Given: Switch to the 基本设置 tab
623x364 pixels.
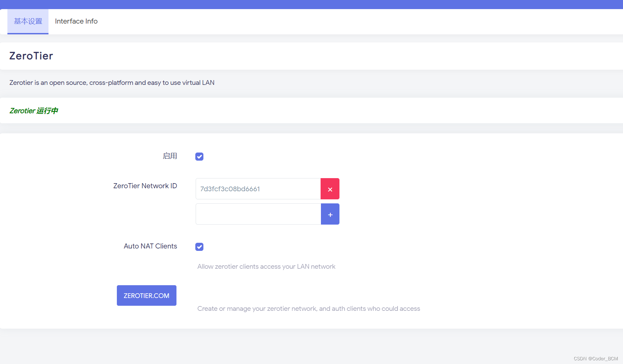Looking at the screenshot, I should pyautogui.click(x=28, y=22).
